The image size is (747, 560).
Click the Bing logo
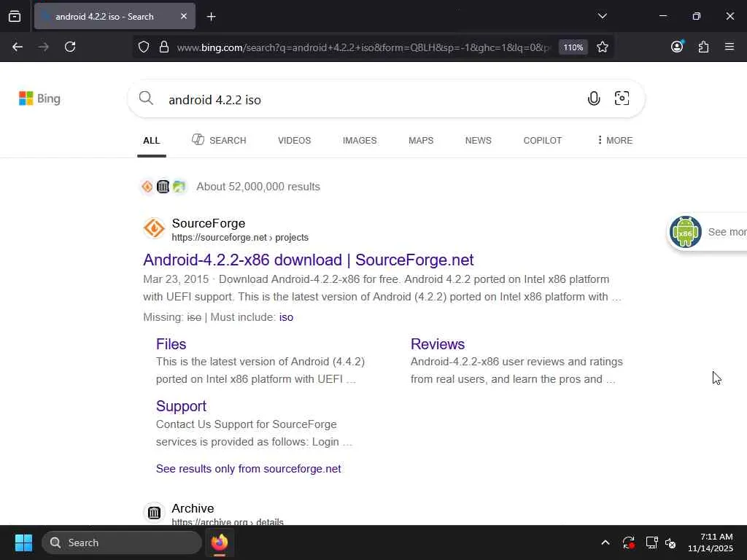point(39,98)
